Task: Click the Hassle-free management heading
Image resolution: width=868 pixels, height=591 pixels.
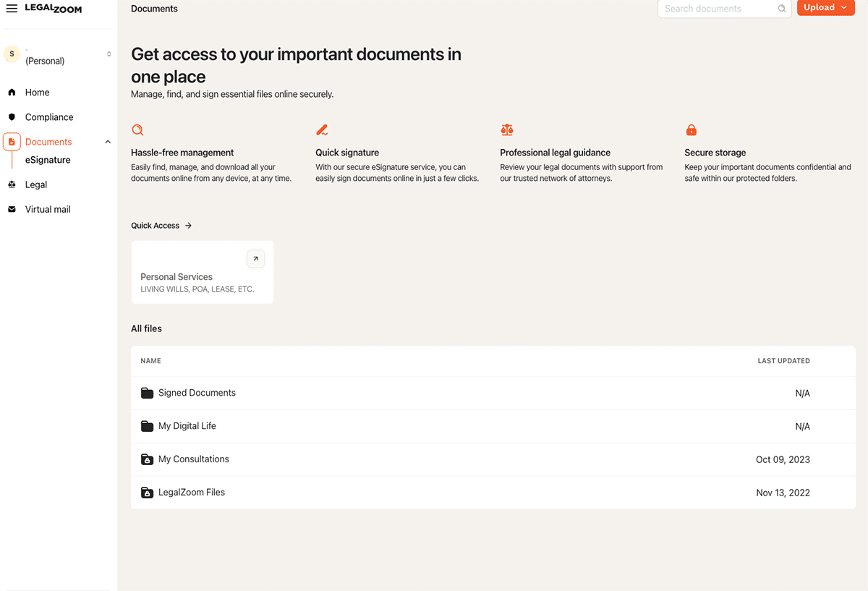Action: pyautogui.click(x=182, y=153)
